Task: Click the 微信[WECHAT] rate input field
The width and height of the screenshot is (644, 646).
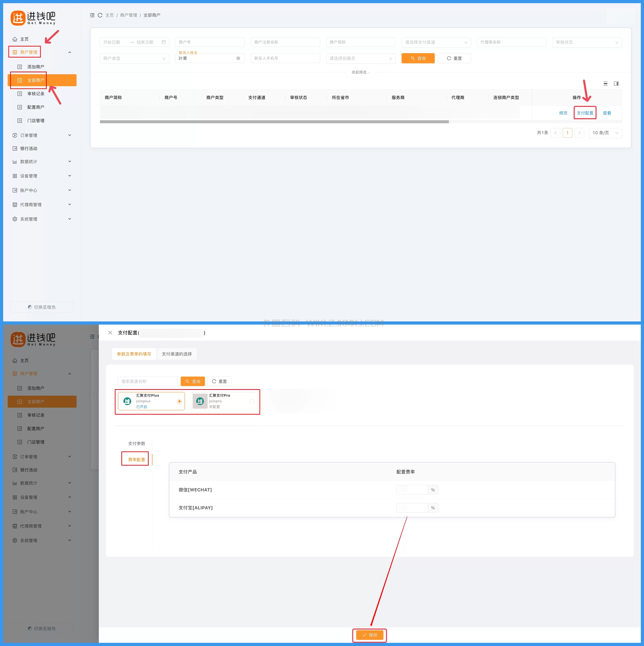Action: tap(412, 490)
